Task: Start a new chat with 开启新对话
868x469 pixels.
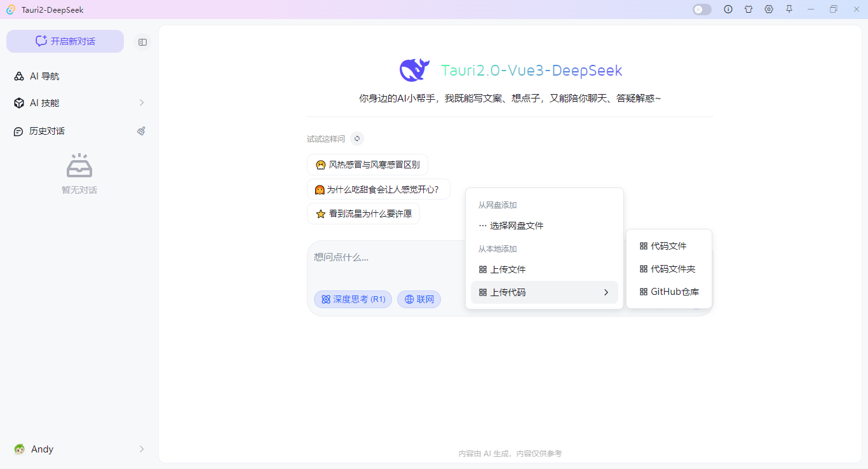Action: [x=65, y=41]
